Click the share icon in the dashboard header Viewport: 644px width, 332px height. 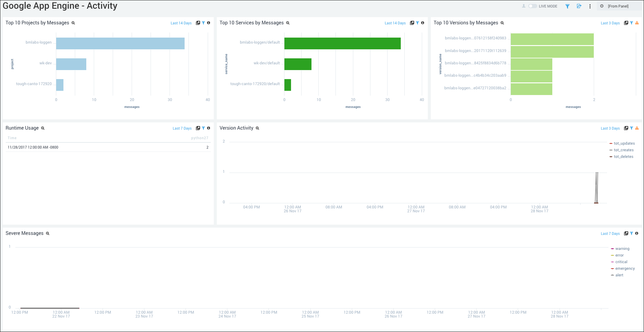click(579, 6)
